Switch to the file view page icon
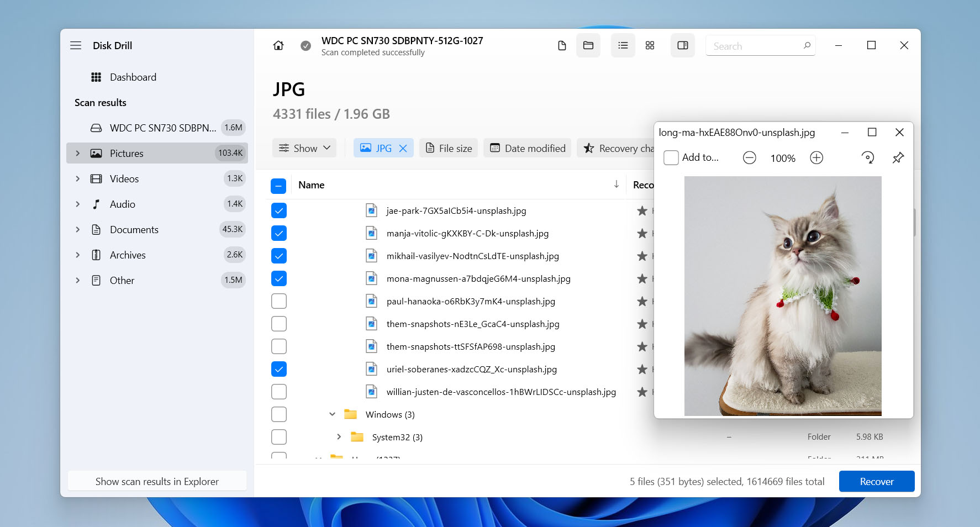Image resolution: width=980 pixels, height=527 pixels. [562, 45]
